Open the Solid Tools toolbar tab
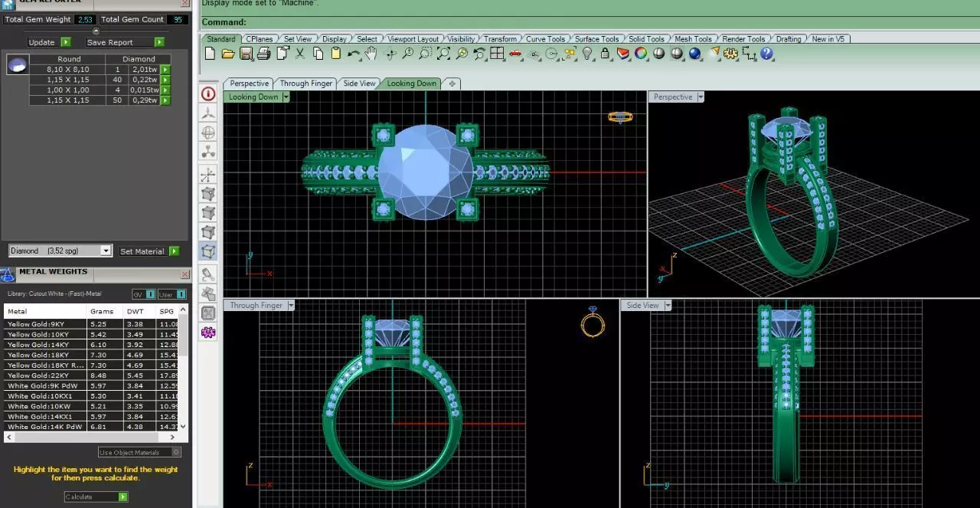980x508 pixels. 646,38
